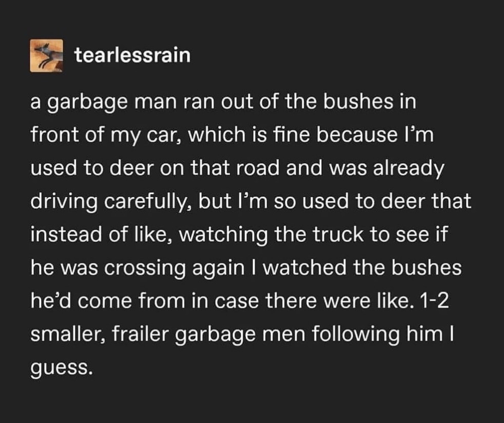The image size is (504, 423).
Task: Open the tearlessrain username link
Action: (132, 56)
